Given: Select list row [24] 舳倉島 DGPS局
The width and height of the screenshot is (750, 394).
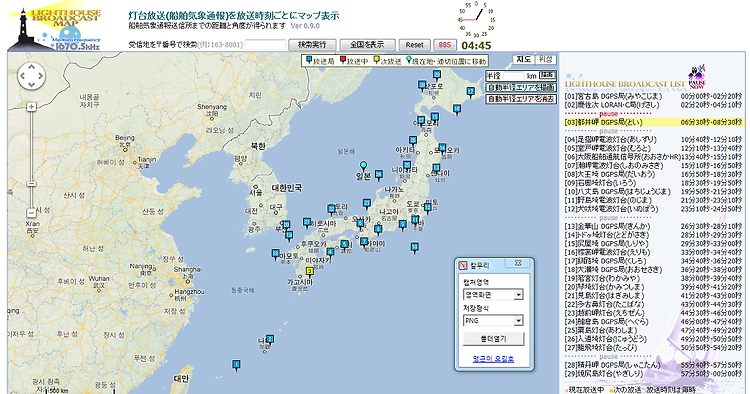Looking at the screenshot, I should [x=653, y=322].
